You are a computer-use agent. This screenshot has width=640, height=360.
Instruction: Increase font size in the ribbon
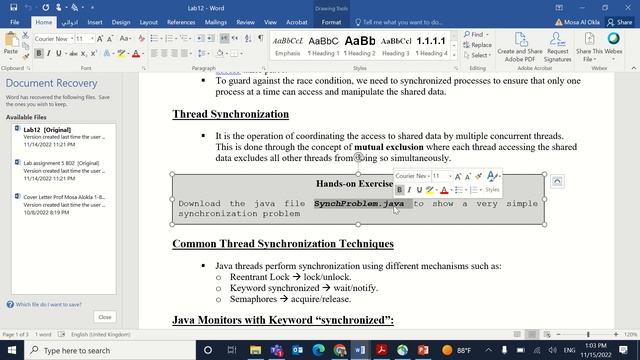pyautogui.click(x=100, y=39)
